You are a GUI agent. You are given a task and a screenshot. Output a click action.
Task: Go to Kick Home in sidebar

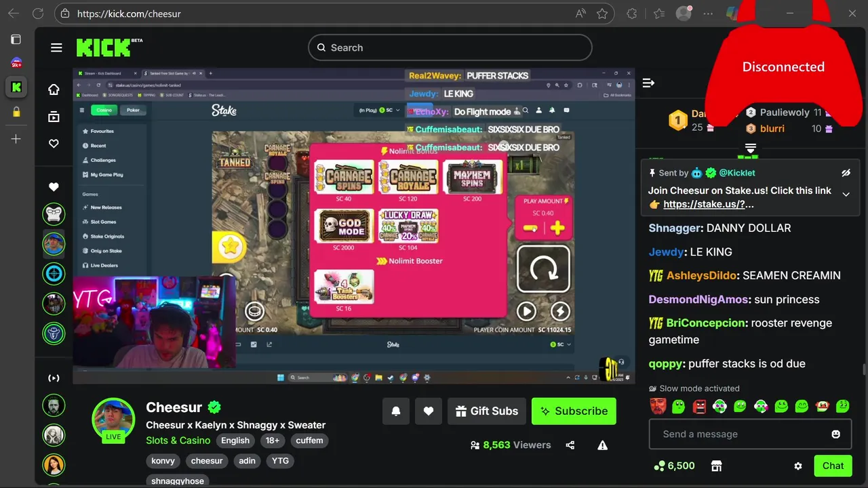(54, 89)
